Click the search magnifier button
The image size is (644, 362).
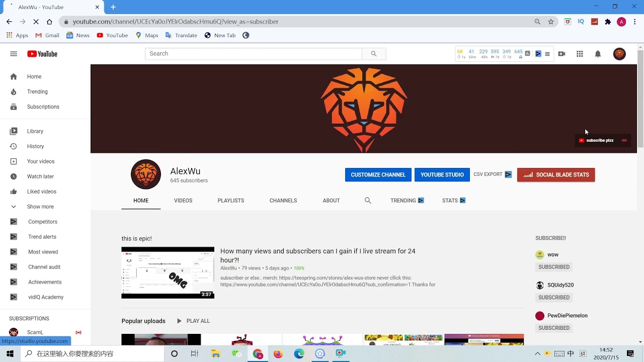(x=374, y=54)
